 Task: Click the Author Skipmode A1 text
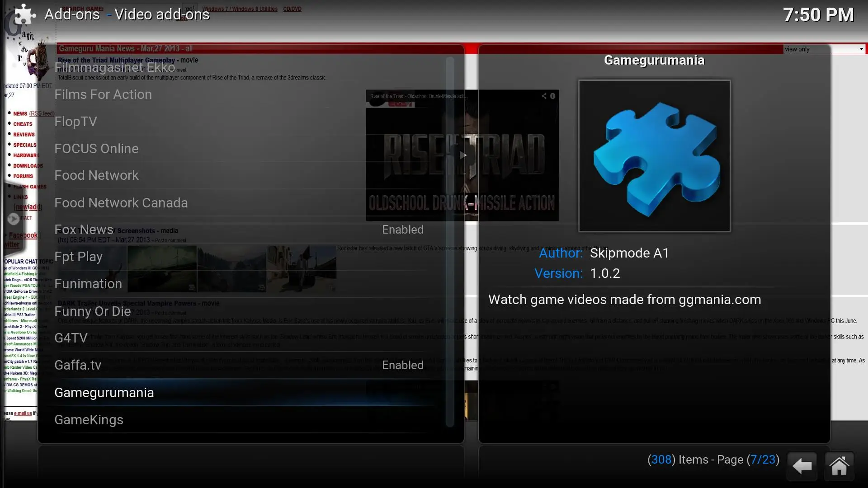click(x=604, y=253)
